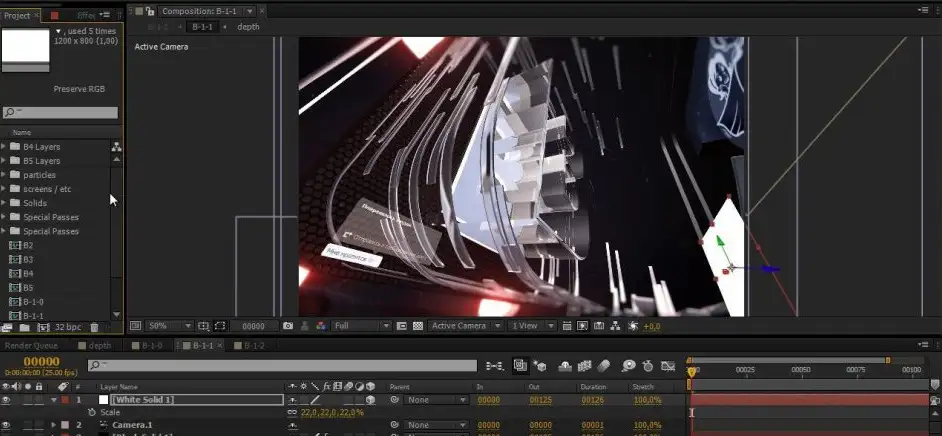Open the Graph Editor in timeline

668,365
